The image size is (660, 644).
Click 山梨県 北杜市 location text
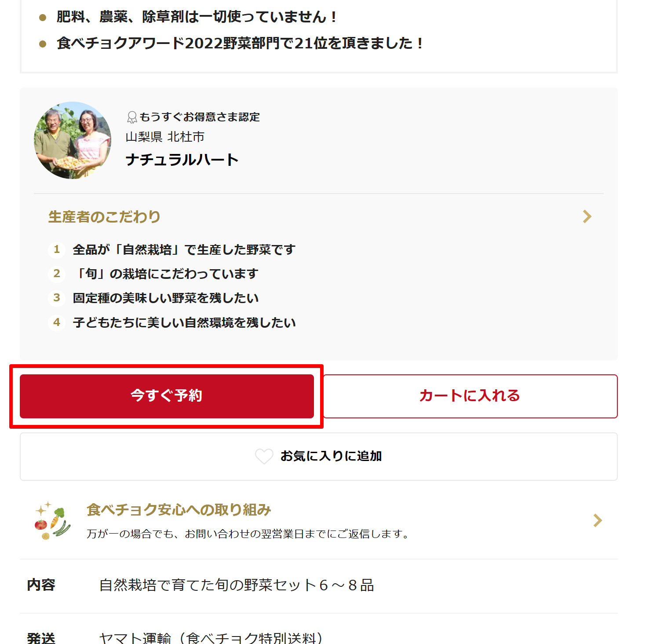point(165,137)
